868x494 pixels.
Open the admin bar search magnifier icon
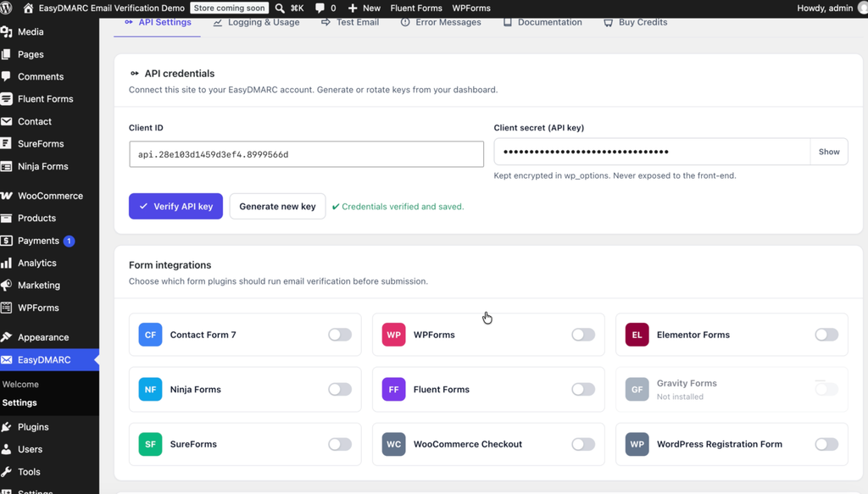pyautogui.click(x=280, y=8)
